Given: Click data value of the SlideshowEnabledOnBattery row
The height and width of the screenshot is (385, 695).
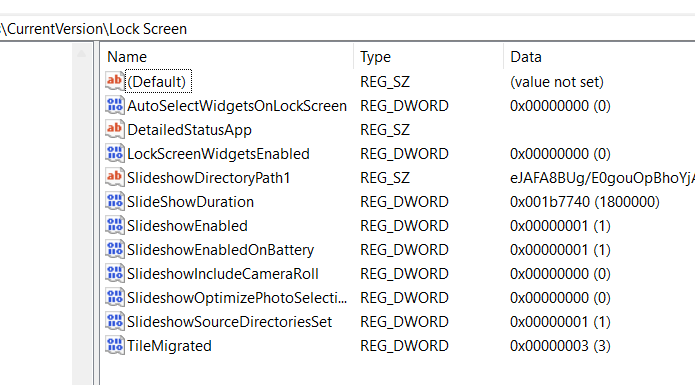Looking at the screenshot, I should [x=560, y=250].
